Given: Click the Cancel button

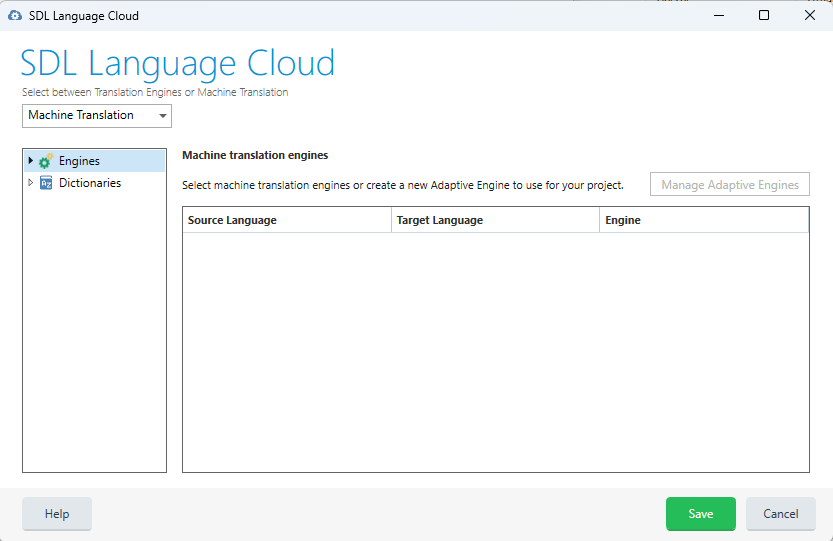Looking at the screenshot, I should click(780, 513).
